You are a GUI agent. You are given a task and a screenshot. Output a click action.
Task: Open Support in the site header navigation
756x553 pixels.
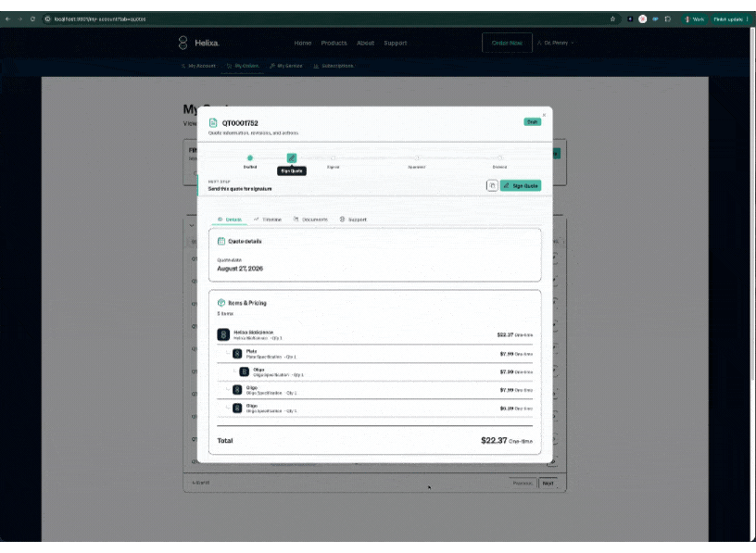(396, 43)
